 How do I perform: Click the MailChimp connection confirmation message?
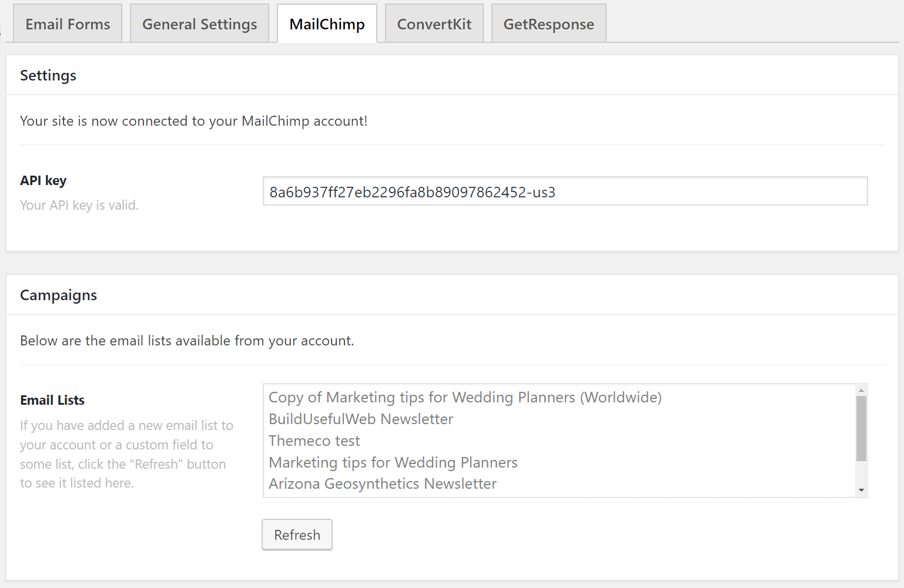tap(193, 121)
